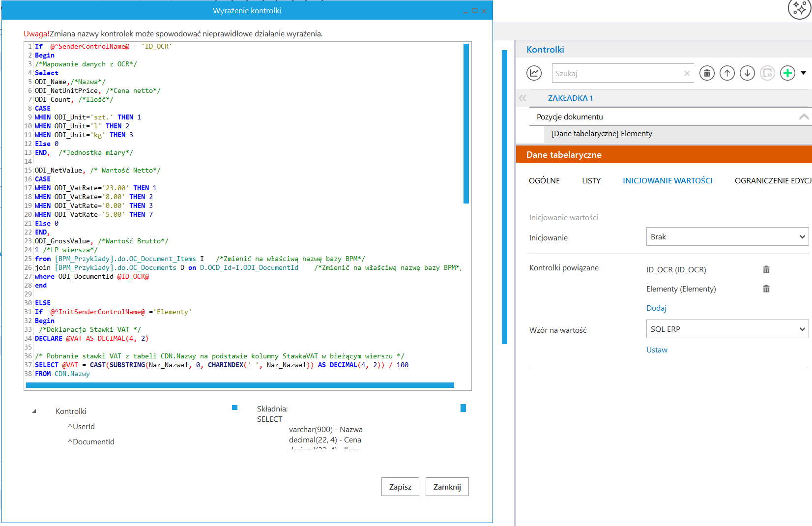Click the trash delete icon in Kontrolki toolbar
The height and width of the screenshot is (526, 812).
click(707, 73)
